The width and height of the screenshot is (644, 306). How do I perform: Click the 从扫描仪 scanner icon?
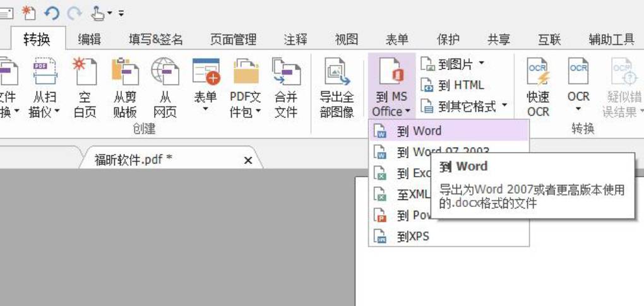tap(44, 71)
